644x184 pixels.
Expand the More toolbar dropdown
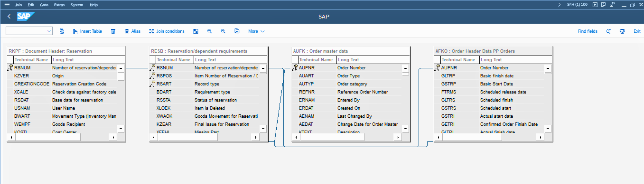coord(256,31)
